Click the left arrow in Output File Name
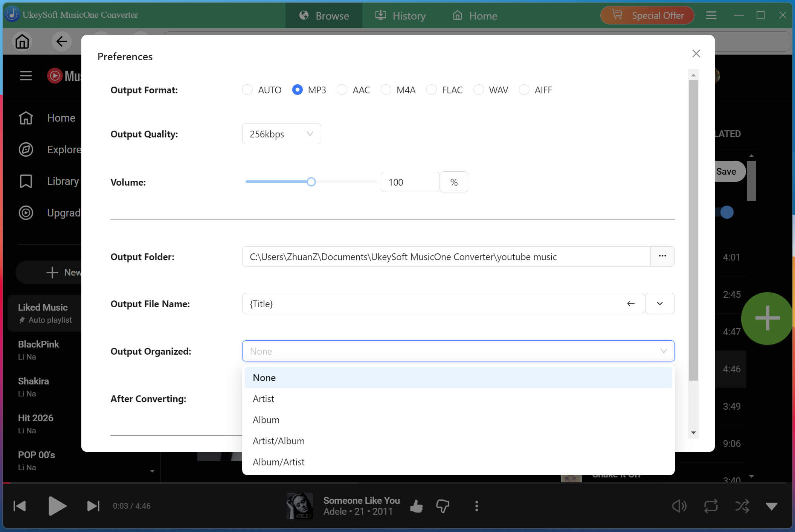 tap(631, 303)
